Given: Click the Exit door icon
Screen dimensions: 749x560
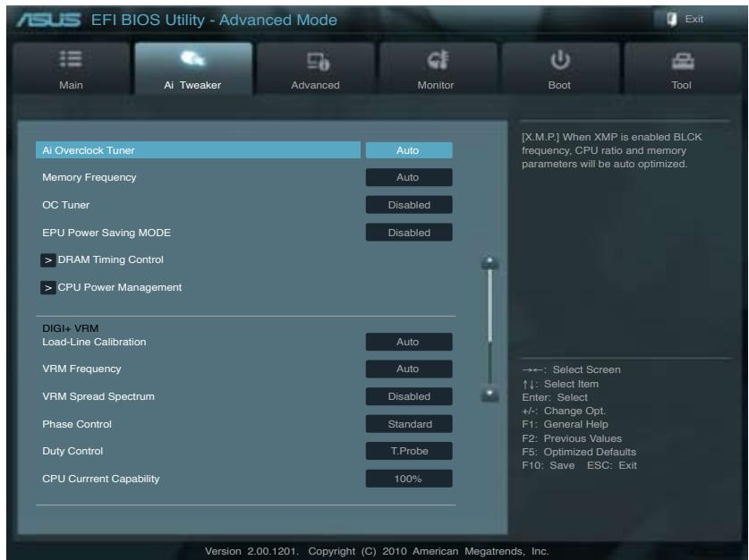Looking at the screenshot, I should click(672, 19).
